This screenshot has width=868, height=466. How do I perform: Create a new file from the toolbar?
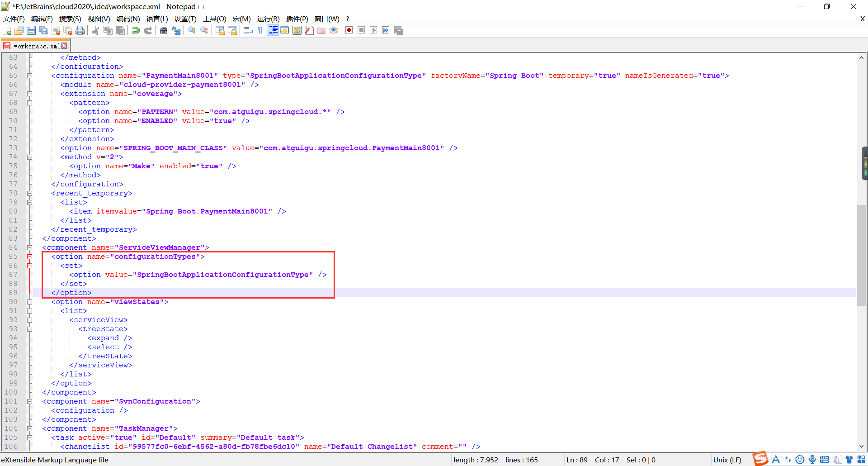coord(7,30)
